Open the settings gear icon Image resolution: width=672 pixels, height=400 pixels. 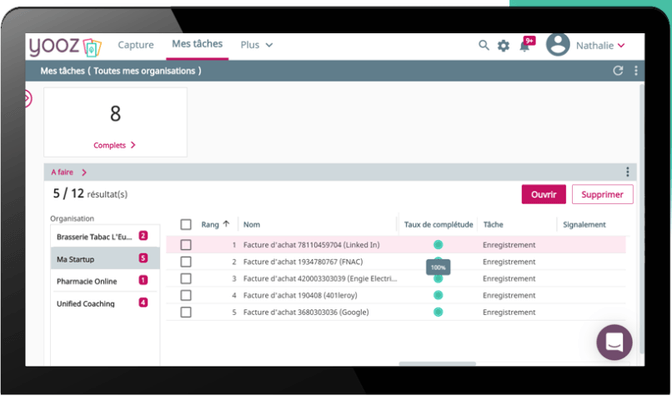point(504,46)
